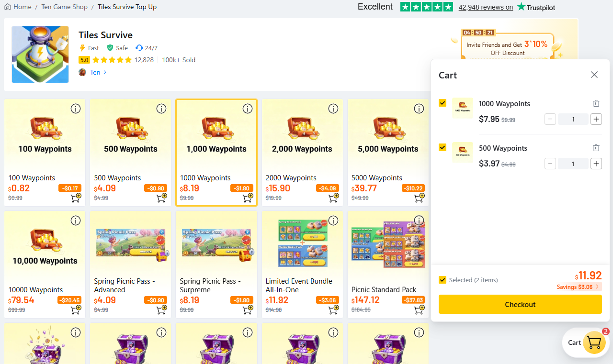Open the Ten seller page arrow

point(105,72)
